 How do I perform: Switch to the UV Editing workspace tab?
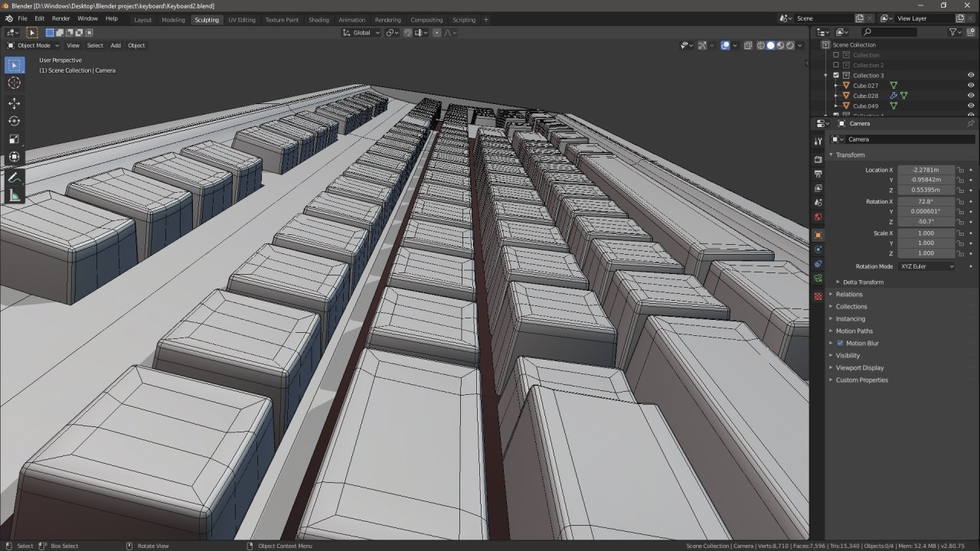(242, 19)
